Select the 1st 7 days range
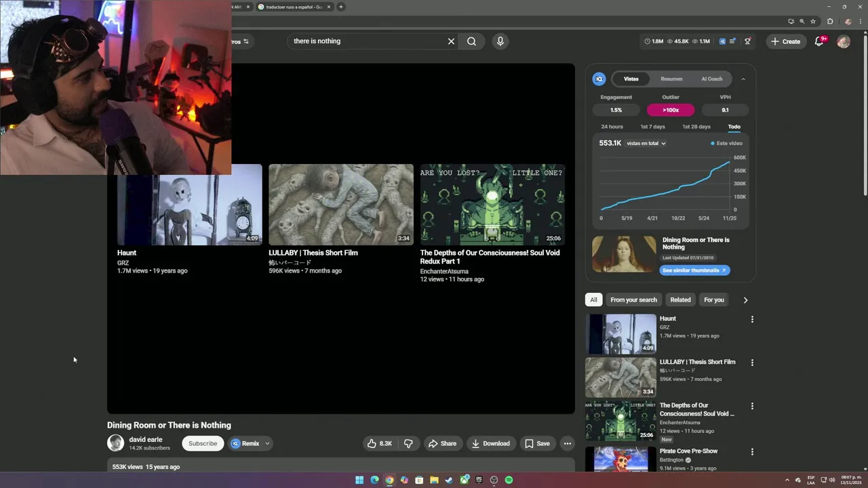Viewport: 868px width, 488px height. (x=653, y=127)
